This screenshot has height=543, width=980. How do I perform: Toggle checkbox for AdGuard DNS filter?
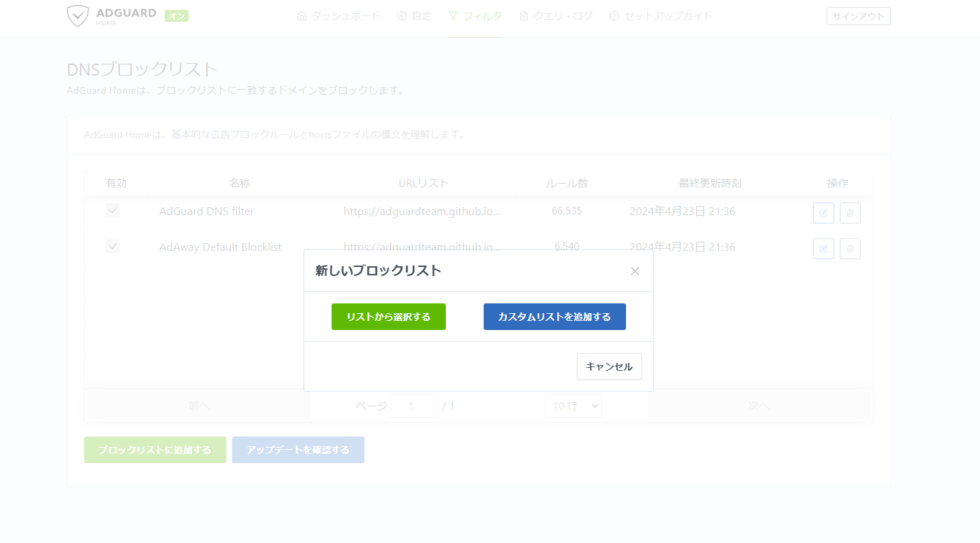click(x=113, y=210)
